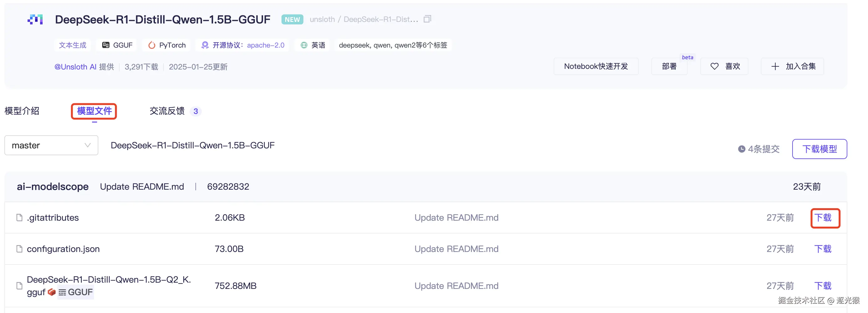
Task: Click the file icon for configuration.json
Action: tap(19, 249)
